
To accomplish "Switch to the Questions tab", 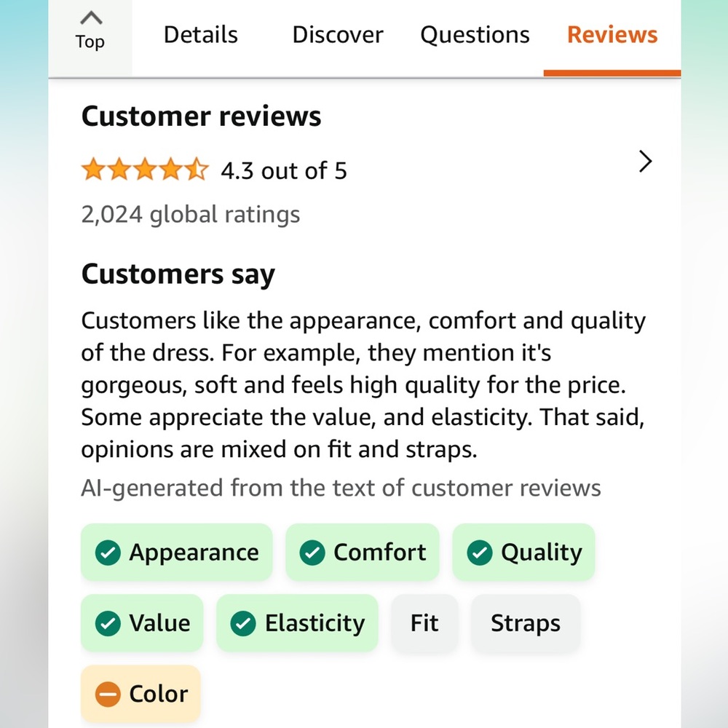I will click(475, 35).
